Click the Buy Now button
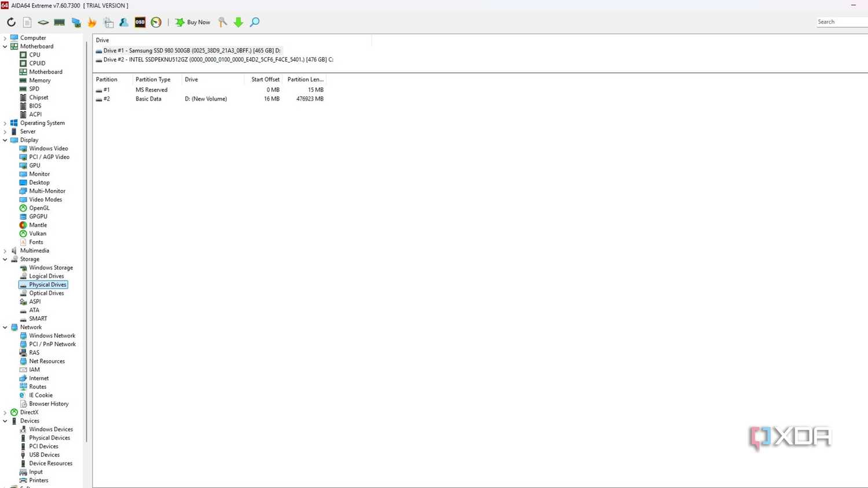Image resolution: width=868 pixels, height=488 pixels. pyautogui.click(x=193, y=22)
